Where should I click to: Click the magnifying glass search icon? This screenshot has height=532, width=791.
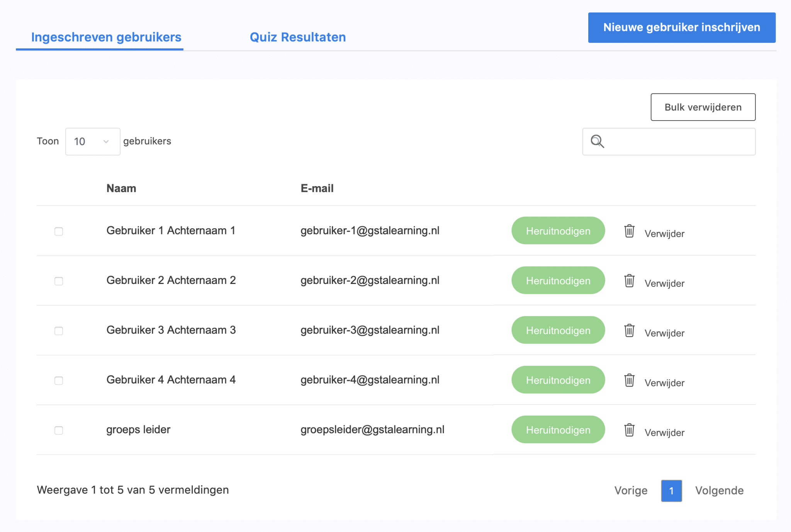[x=597, y=141]
